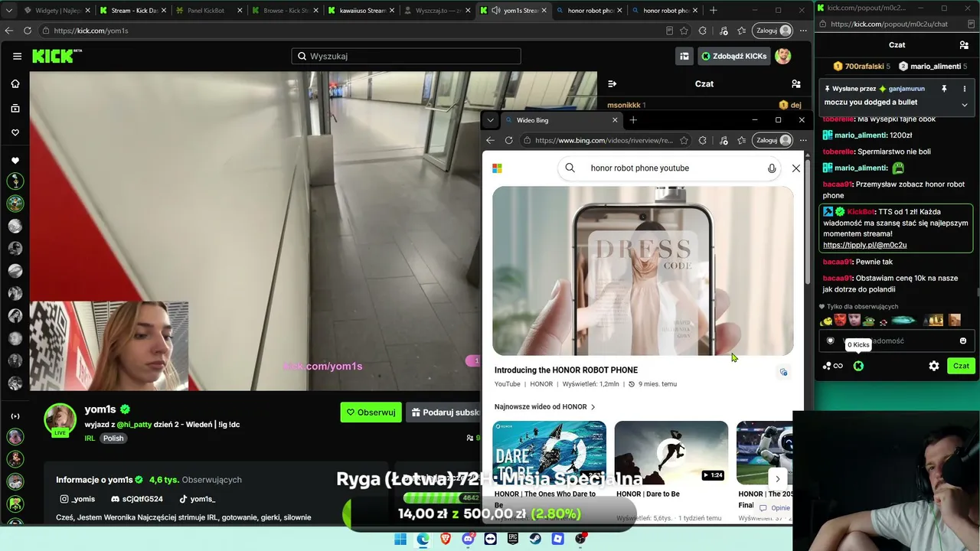This screenshot has height=551, width=980.
Task: Open the _yomis Instagram link
Action: pos(77,499)
